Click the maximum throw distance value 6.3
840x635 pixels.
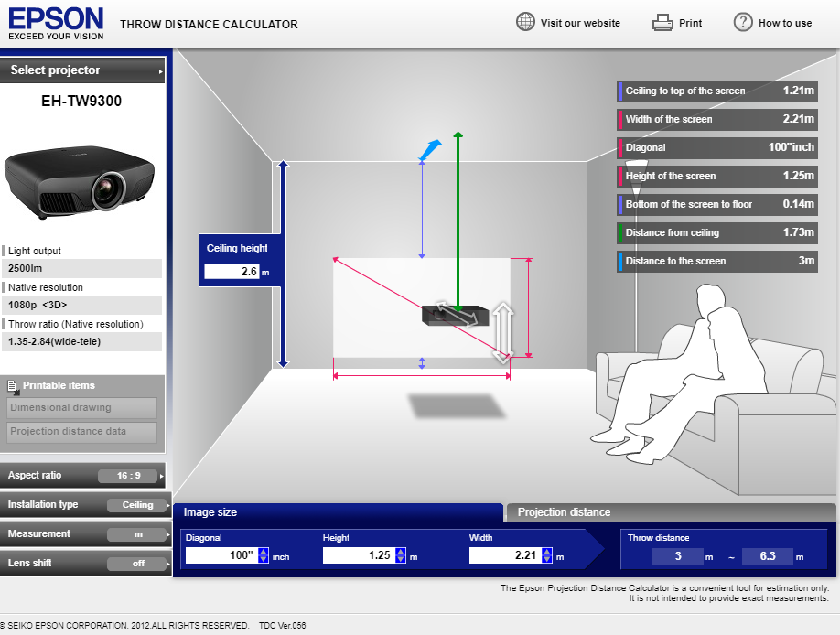pyautogui.click(x=767, y=556)
